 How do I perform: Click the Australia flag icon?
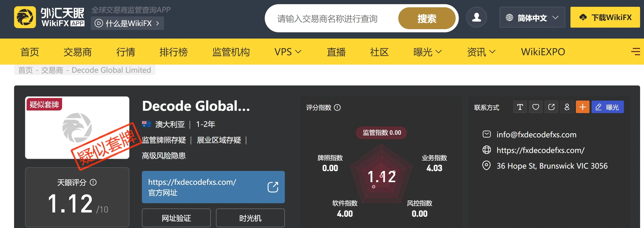point(146,124)
